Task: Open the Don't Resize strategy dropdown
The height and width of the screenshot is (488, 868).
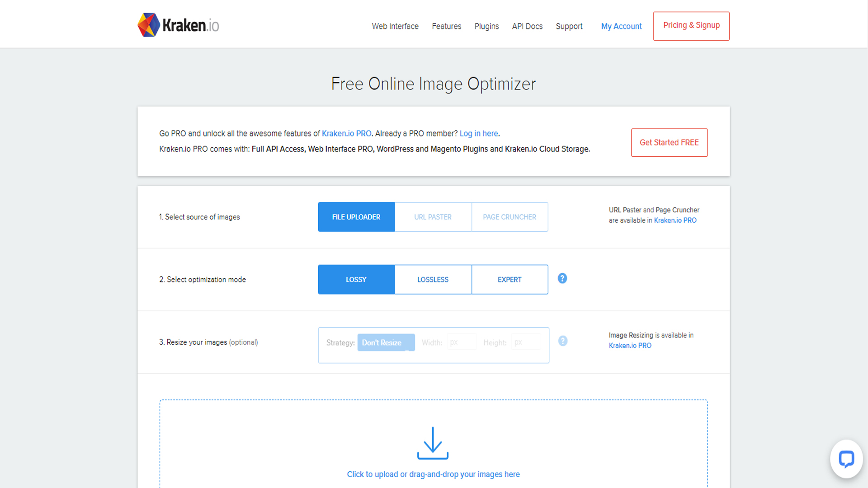Action: pyautogui.click(x=386, y=342)
